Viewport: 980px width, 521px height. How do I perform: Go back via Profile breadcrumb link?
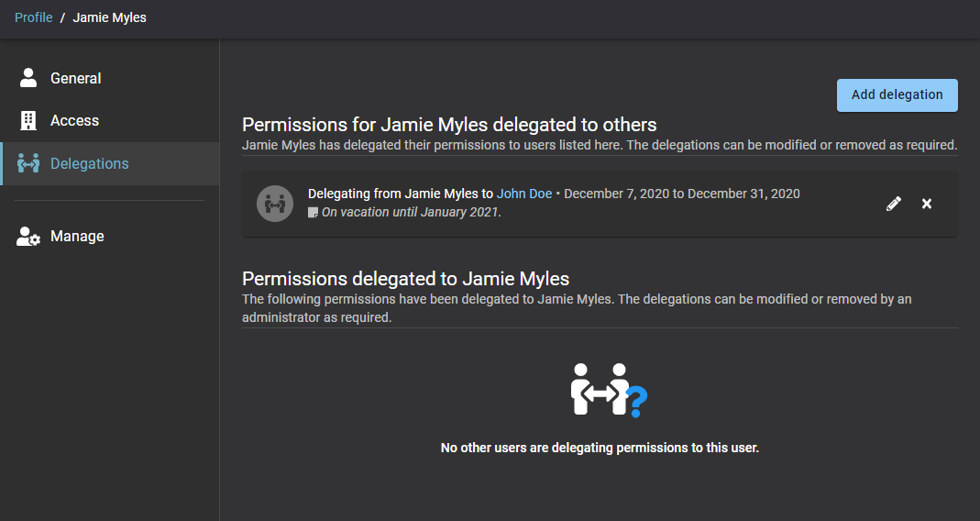click(33, 17)
